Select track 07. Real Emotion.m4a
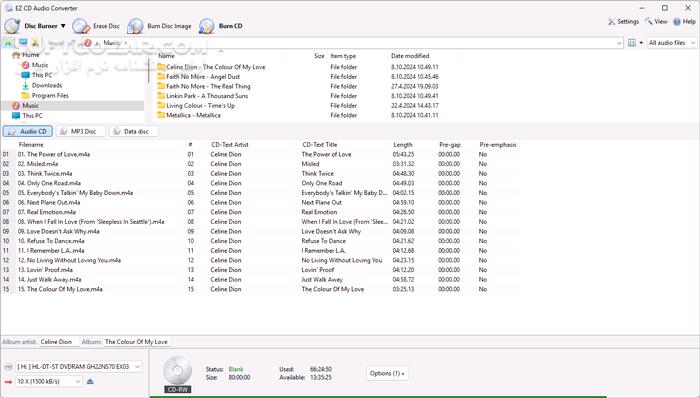 (x=46, y=212)
